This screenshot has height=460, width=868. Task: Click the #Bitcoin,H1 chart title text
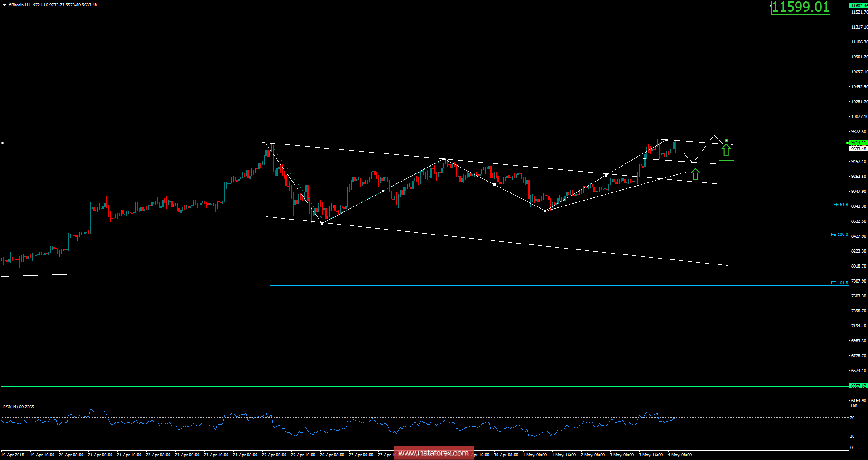22,4
